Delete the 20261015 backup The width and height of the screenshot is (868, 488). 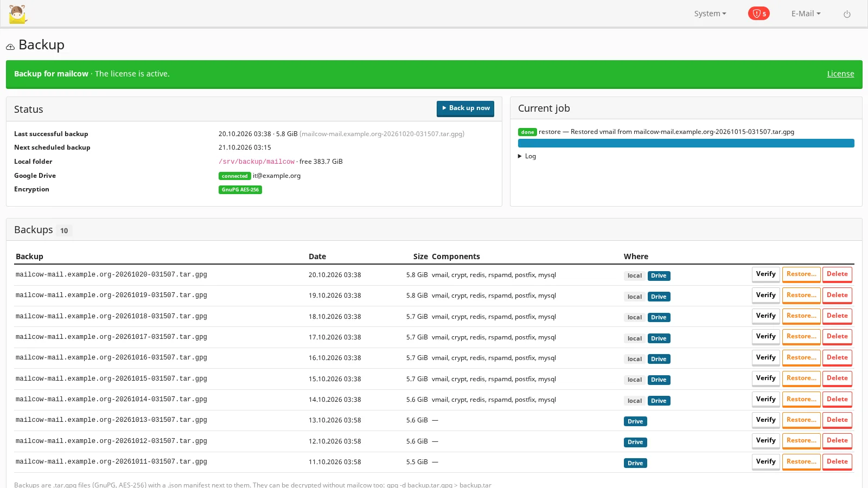(837, 378)
